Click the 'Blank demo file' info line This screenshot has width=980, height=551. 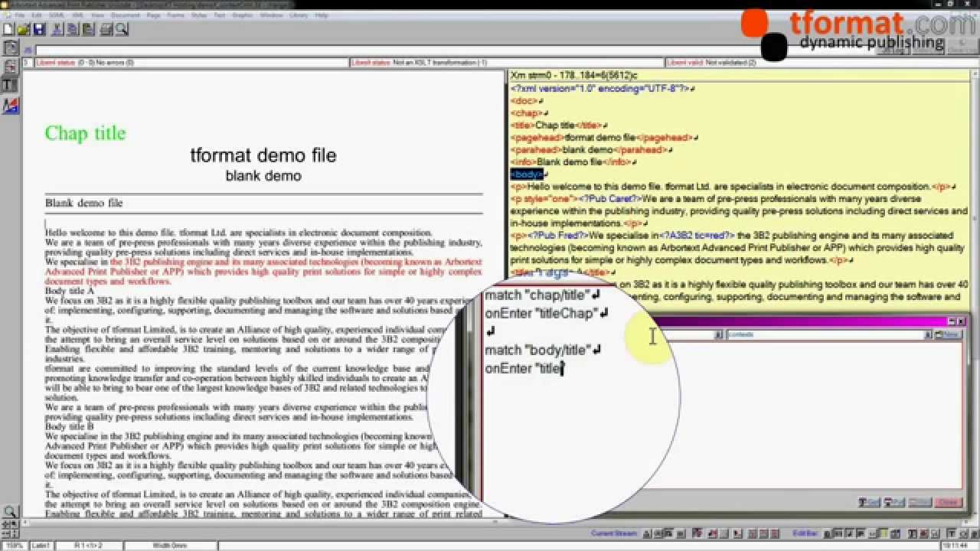83,203
